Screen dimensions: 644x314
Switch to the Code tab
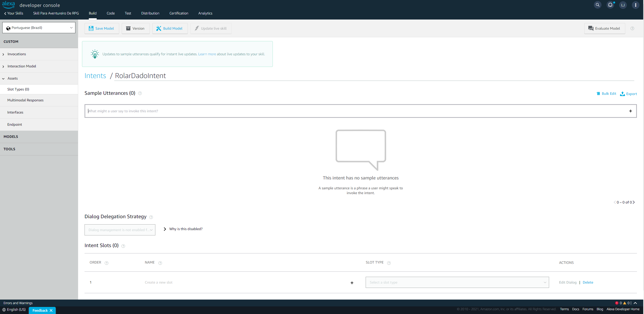(111, 13)
